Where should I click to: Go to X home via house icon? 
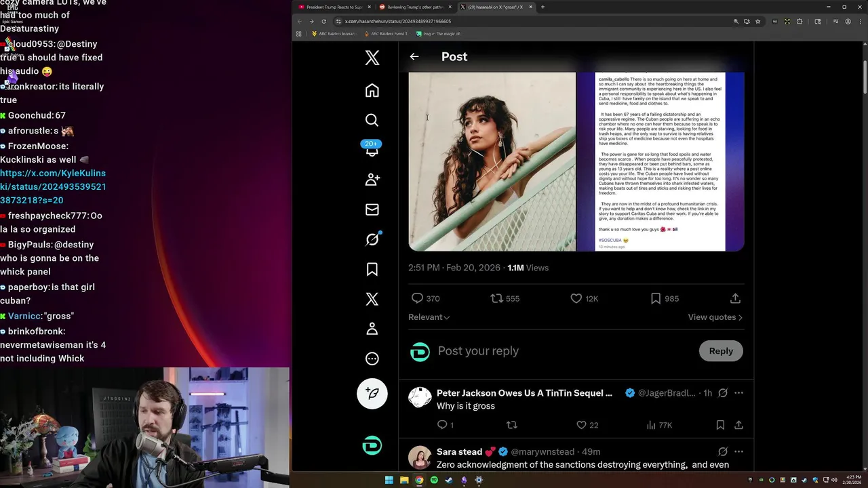372,90
